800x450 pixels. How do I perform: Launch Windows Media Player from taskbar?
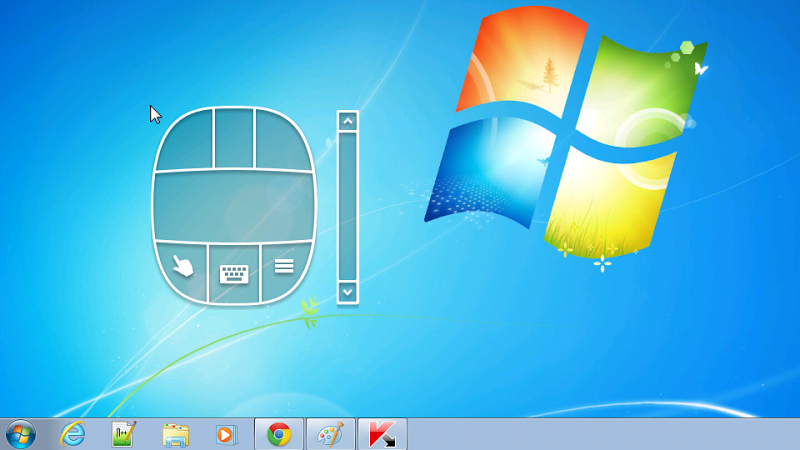point(227,434)
